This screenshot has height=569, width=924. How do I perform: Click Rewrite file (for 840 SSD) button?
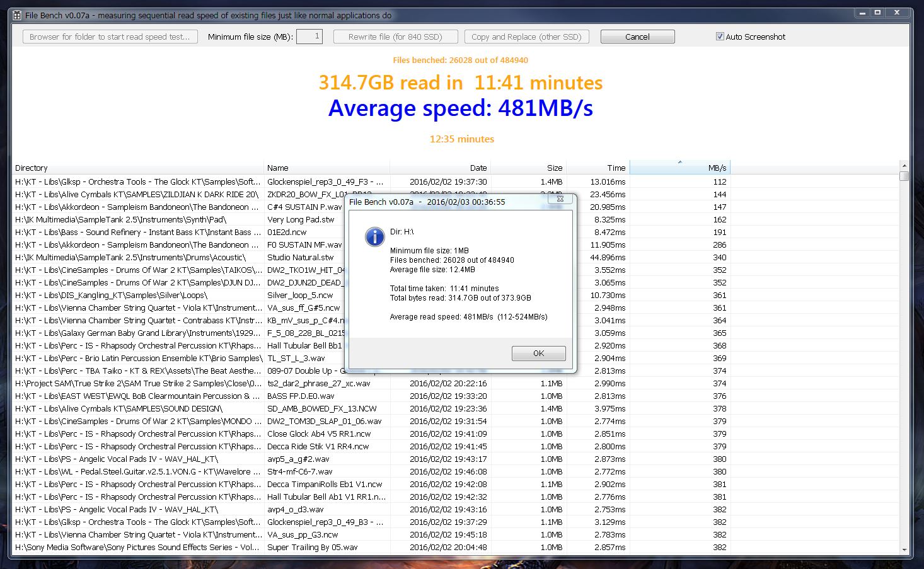tap(395, 37)
